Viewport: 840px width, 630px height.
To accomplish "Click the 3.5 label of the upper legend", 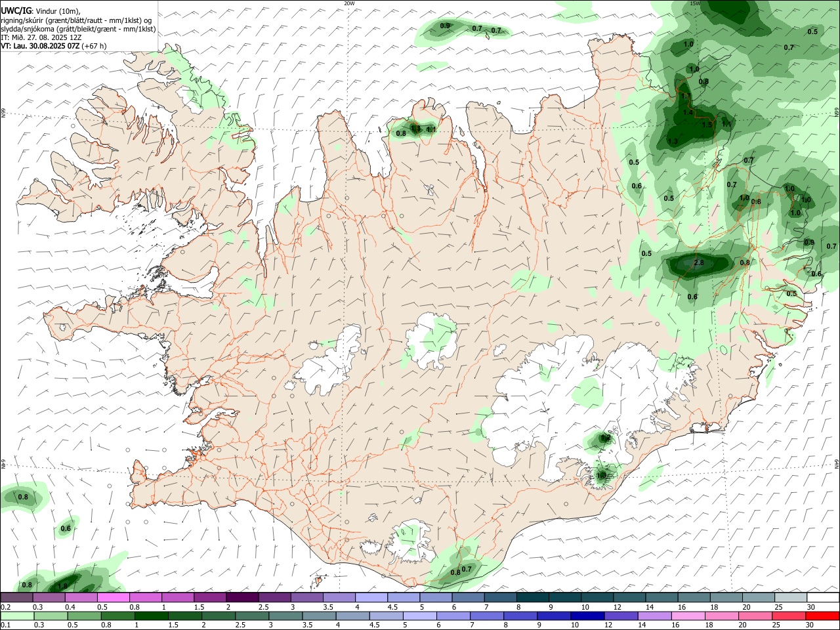I will pos(327,607).
